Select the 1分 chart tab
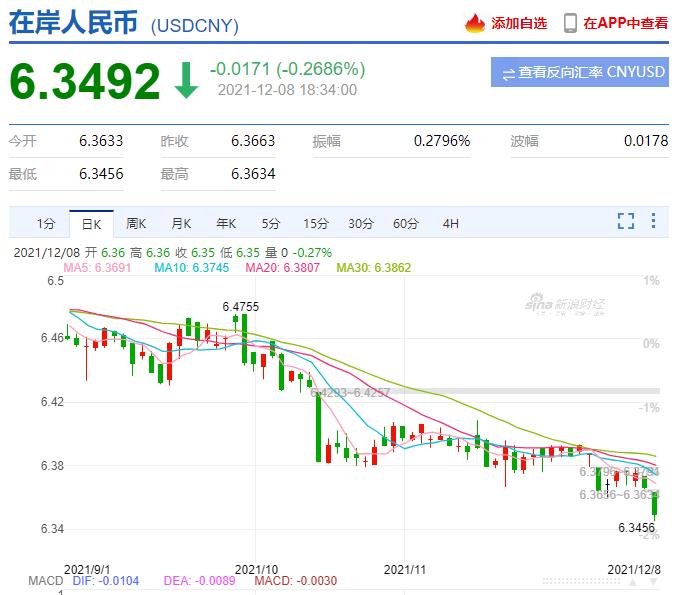Screen dimensions: 675x595 [46, 223]
